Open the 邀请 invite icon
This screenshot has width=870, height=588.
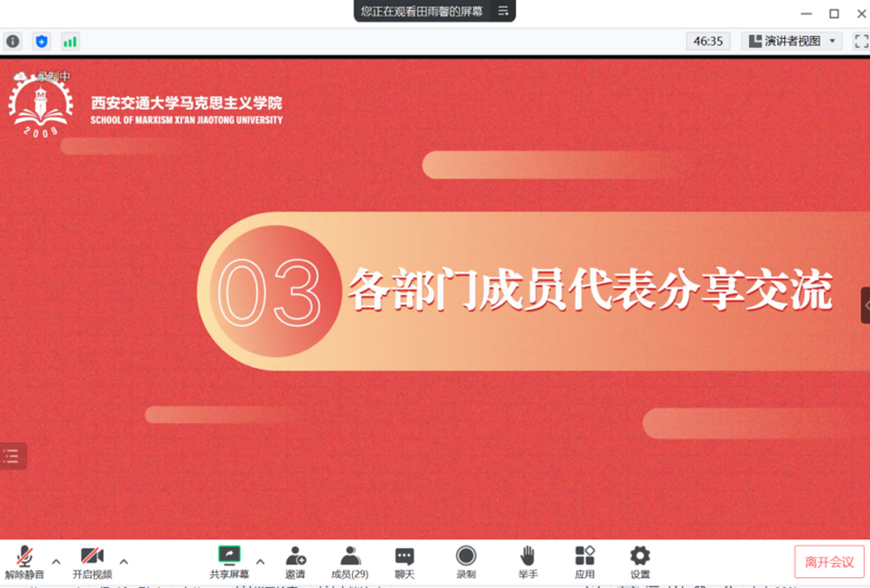[295, 556]
